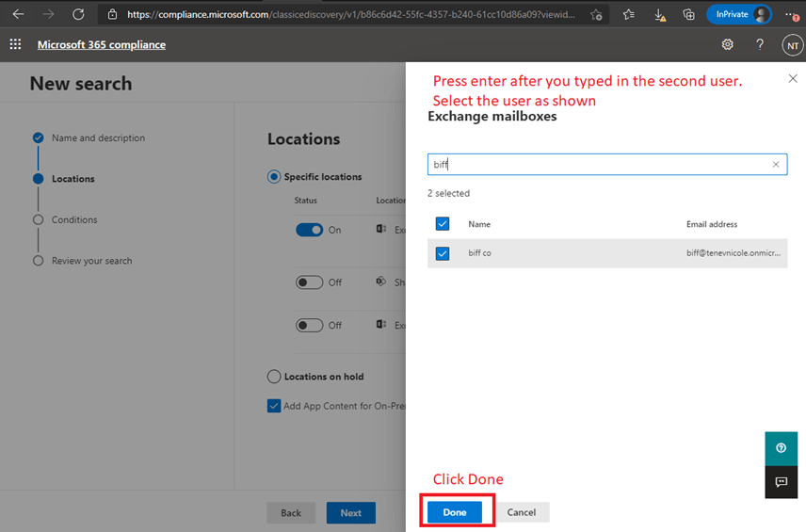This screenshot has height=532, width=806.
Task: Open the Favorites list icon
Action: [629, 15]
